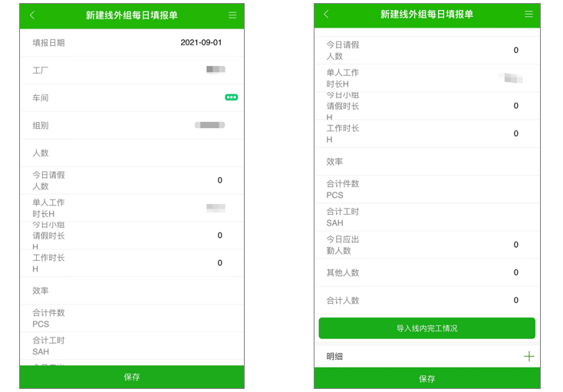This screenshot has width=563, height=392.
Task: Tap the 车间 label on the left screen
Action: click(40, 97)
